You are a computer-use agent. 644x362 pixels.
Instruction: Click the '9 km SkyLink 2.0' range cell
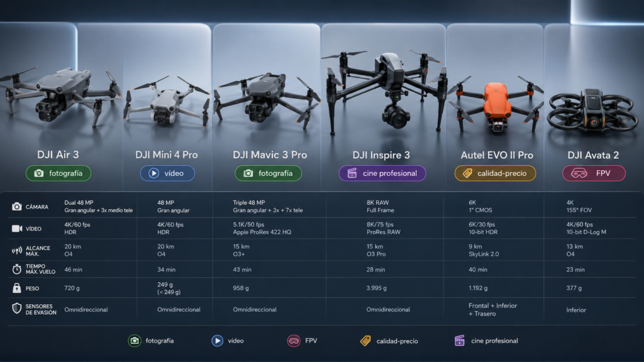pyautogui.click(x=484, y=250)
